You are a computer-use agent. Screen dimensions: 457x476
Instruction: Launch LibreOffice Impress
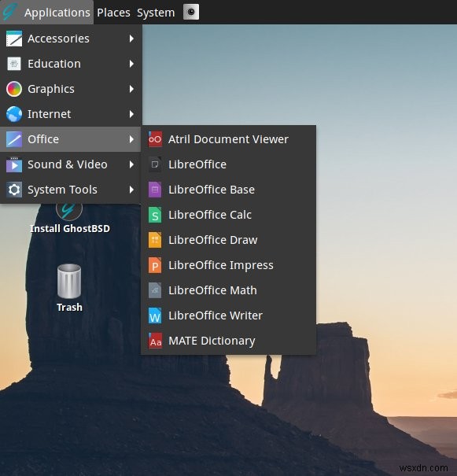pos(228,265)
